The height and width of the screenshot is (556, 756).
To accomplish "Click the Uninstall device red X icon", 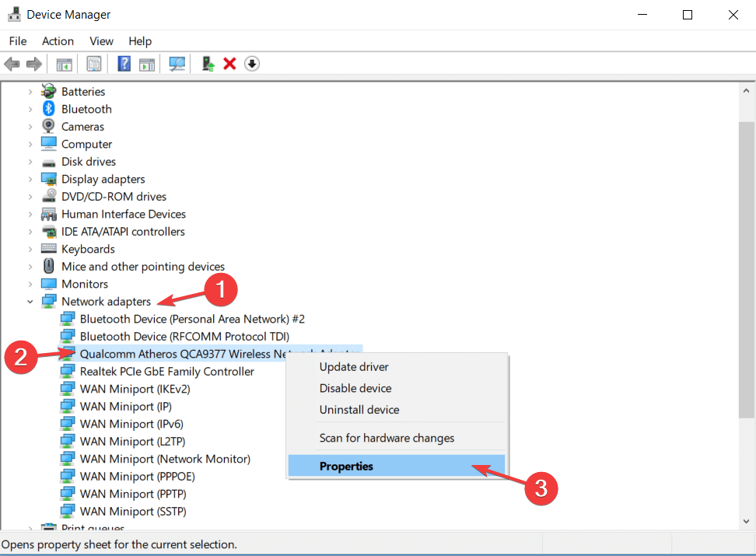I will [229, 63].
